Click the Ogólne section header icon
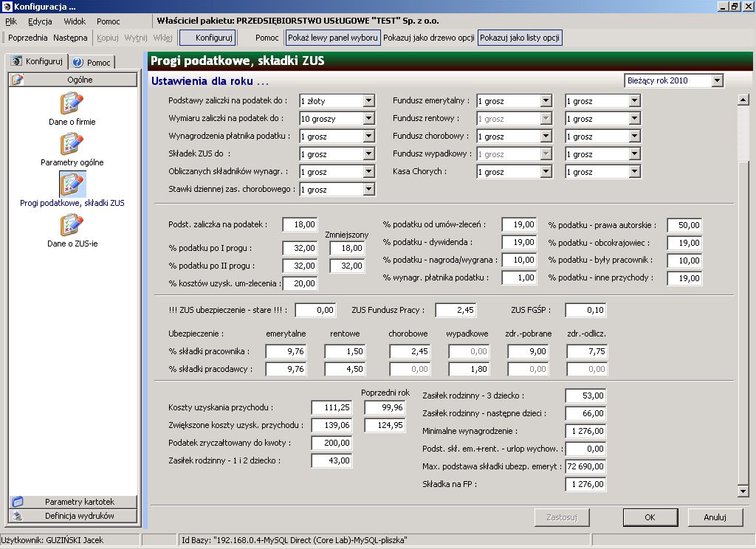 [x=17, y=80]
